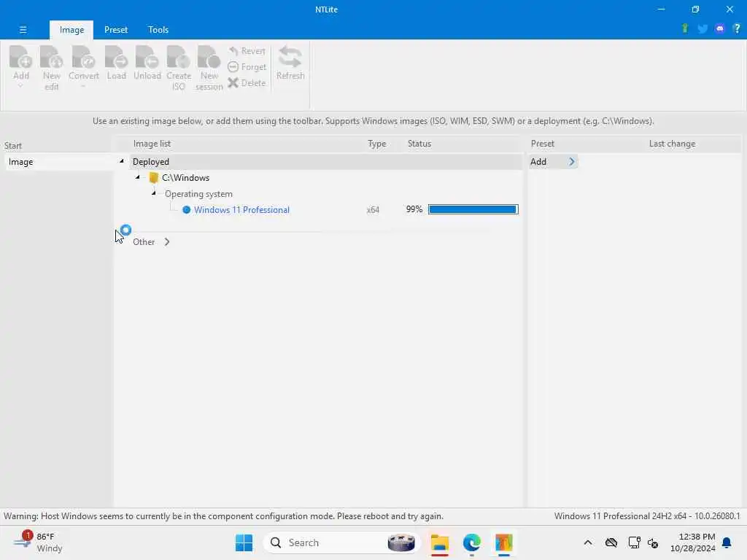
Task: Select the C:\Windows folder entry
Action: click(185, 178)
